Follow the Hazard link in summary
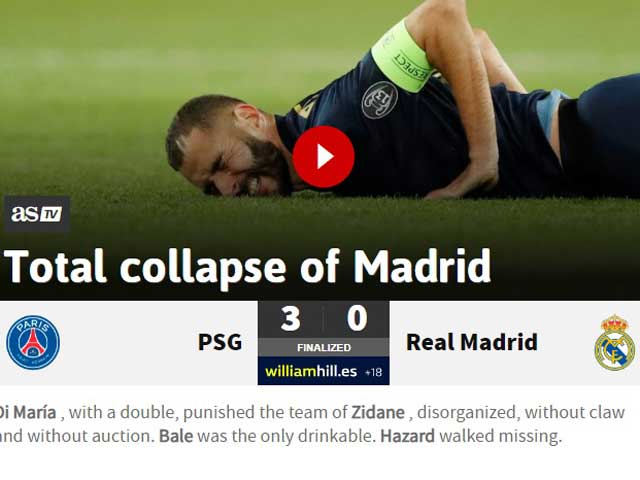Screen dimensions: 640x480 [x=407, y=436]
